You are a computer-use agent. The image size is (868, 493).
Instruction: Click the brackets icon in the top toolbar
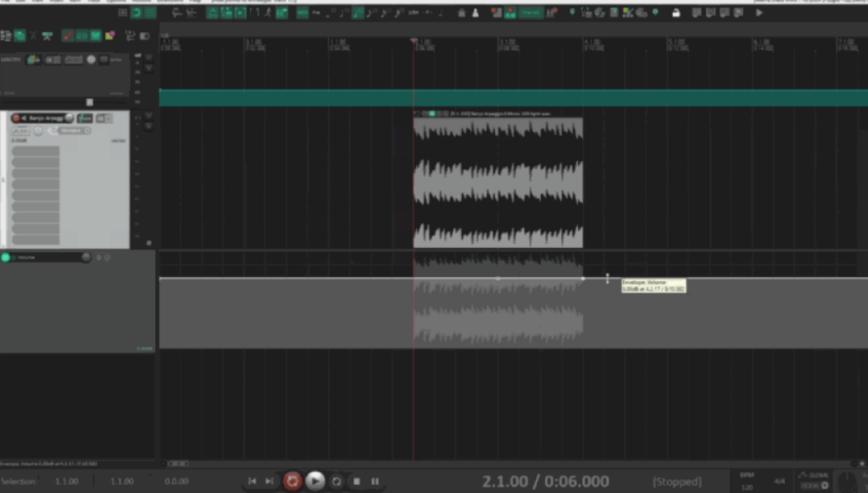[x=254, y=12]
